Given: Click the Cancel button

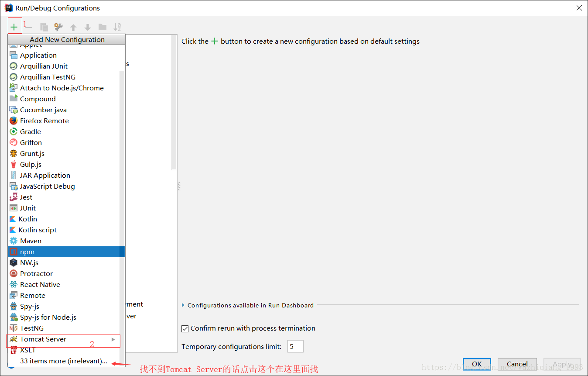Looking at the screenshot, I should 517,364.
